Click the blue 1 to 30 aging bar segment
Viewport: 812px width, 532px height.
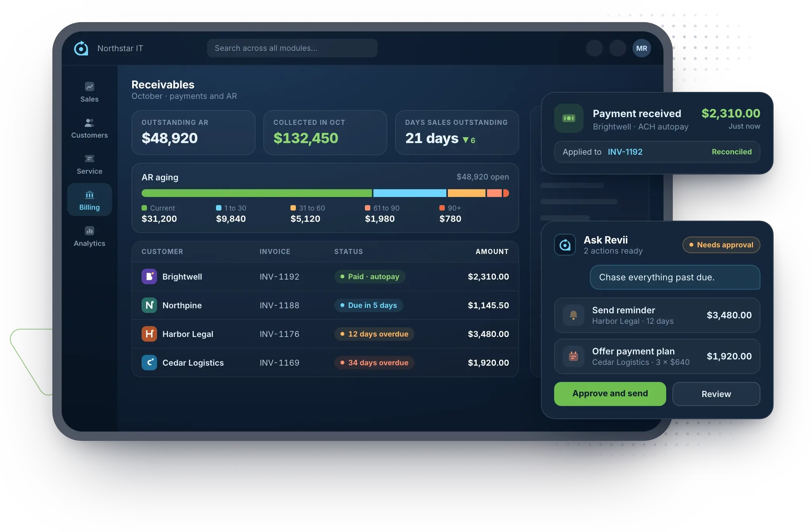pyautogui.click(x=409, y=193)
